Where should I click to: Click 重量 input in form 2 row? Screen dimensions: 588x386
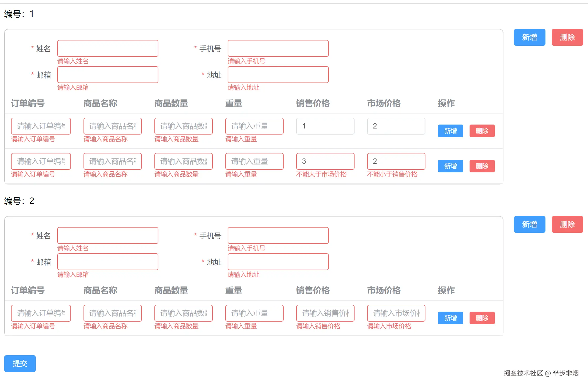tap(254, 313)
